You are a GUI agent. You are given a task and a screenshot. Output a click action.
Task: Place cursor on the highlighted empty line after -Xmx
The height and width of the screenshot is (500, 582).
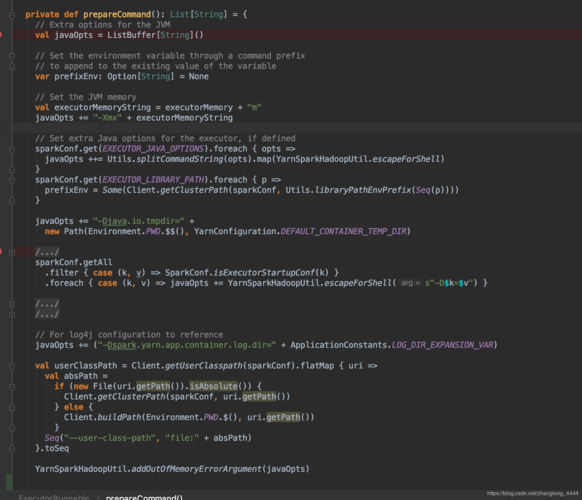pyautogui.click(x=297, y=128)
